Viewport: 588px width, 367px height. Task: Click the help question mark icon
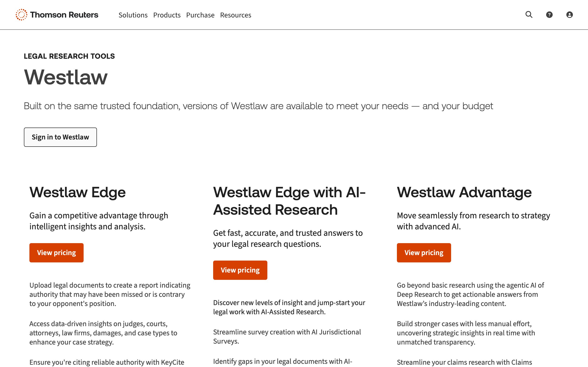click(x=549, y=15)
